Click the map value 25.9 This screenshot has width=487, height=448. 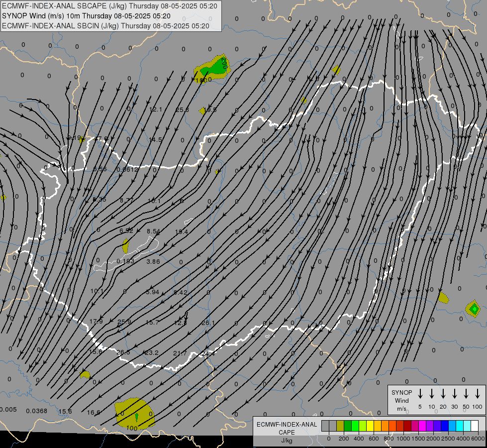coord(124,322)
